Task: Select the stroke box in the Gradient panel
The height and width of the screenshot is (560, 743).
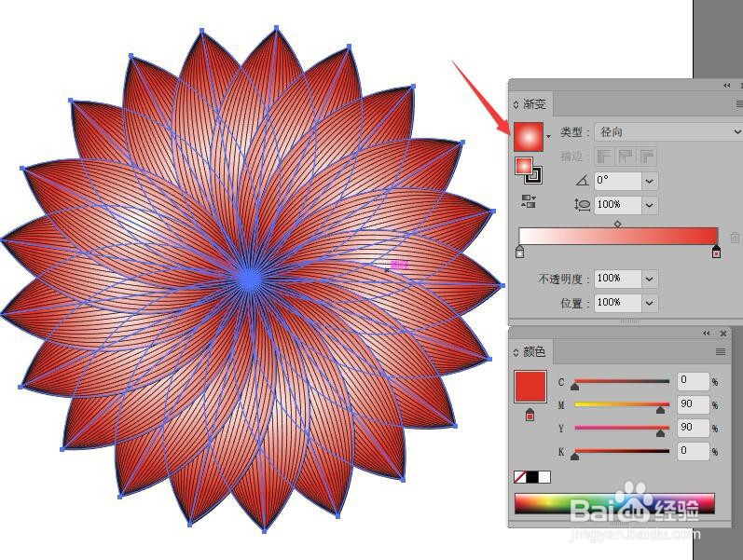Action: [x=534, y=175]
